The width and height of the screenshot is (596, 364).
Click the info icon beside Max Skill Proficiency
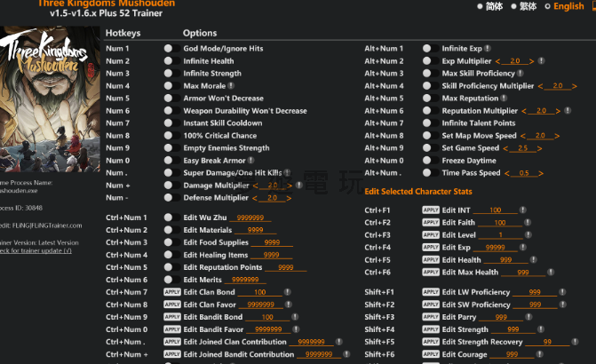[x=521, y=74]
